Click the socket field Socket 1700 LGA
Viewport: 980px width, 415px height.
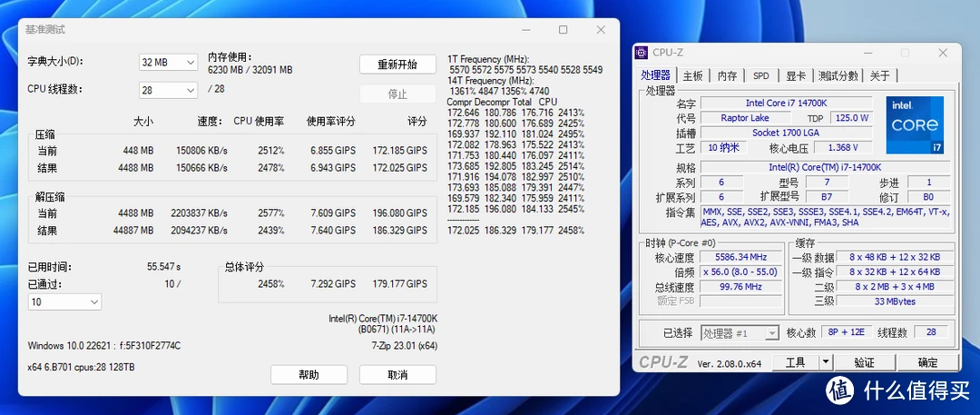786,133
